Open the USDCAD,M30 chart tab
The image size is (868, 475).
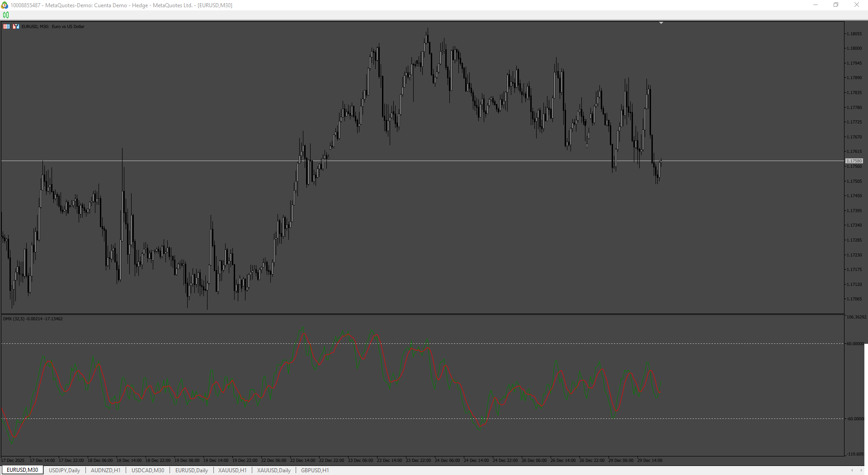(148, 470)
